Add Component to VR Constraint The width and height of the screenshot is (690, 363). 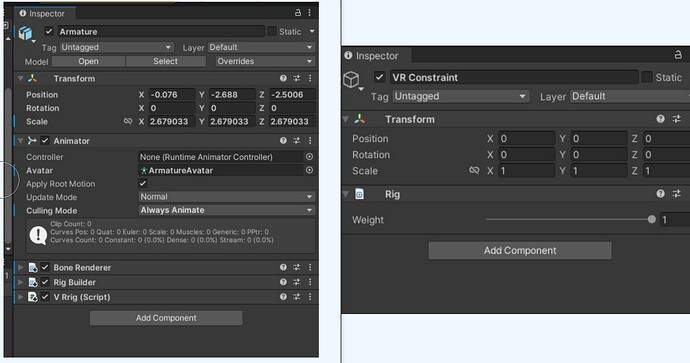pos(520,250)
